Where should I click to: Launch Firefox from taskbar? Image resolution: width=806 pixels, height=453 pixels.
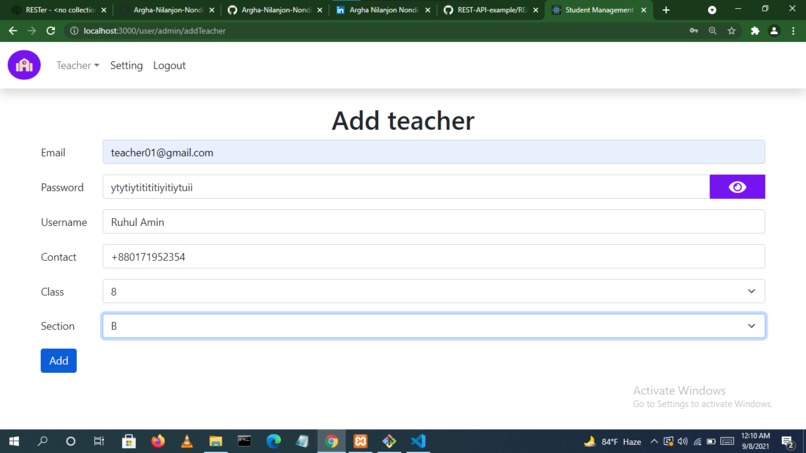pos(158,441)
